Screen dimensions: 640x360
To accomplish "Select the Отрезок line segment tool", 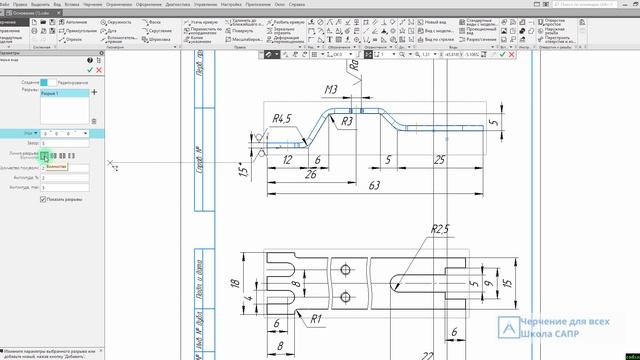I will pos(71,40).
